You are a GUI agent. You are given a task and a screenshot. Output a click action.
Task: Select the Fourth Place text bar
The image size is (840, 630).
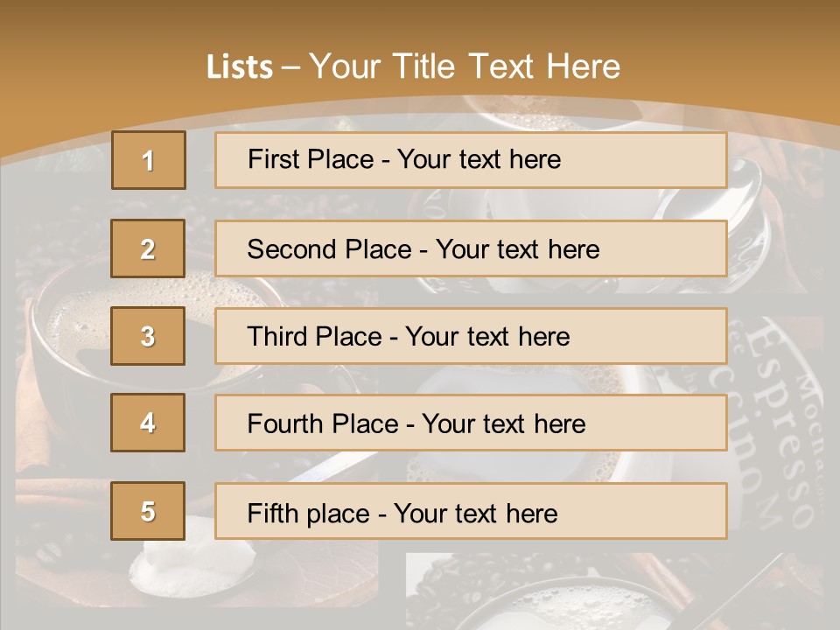pos(471,423)
